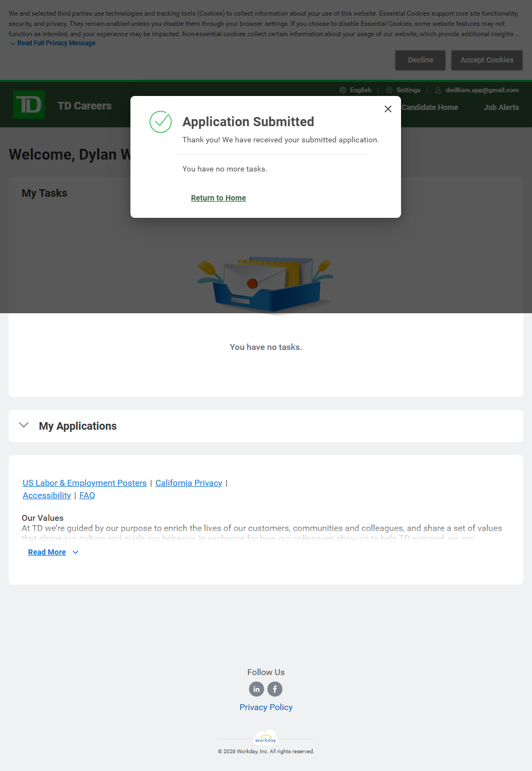Click the Workday cloud logo
The image size is (532, 771).
click(x=266, y=738)
